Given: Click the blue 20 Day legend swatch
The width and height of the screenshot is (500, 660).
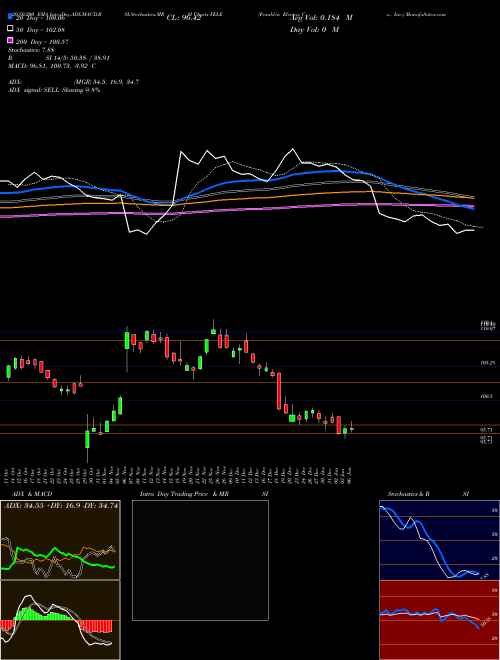Looking at the screenshot, I should (x=10, y=17).
